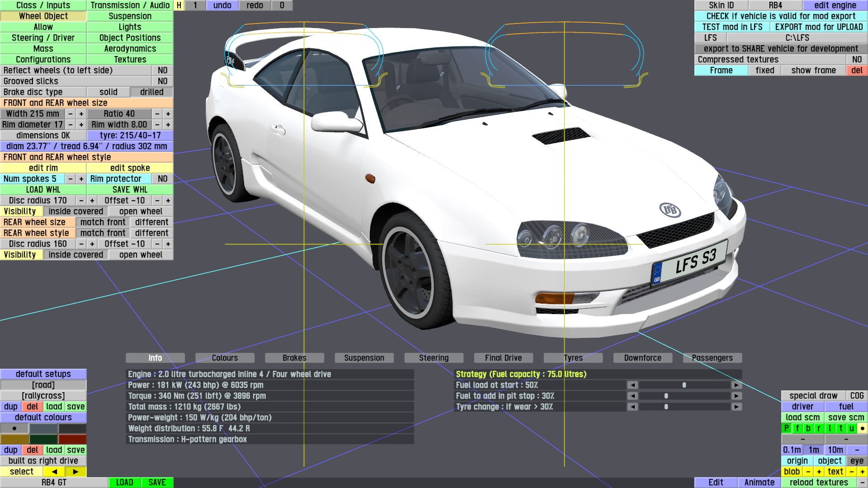Select the dark red colour swatch

tap(72, 439)
